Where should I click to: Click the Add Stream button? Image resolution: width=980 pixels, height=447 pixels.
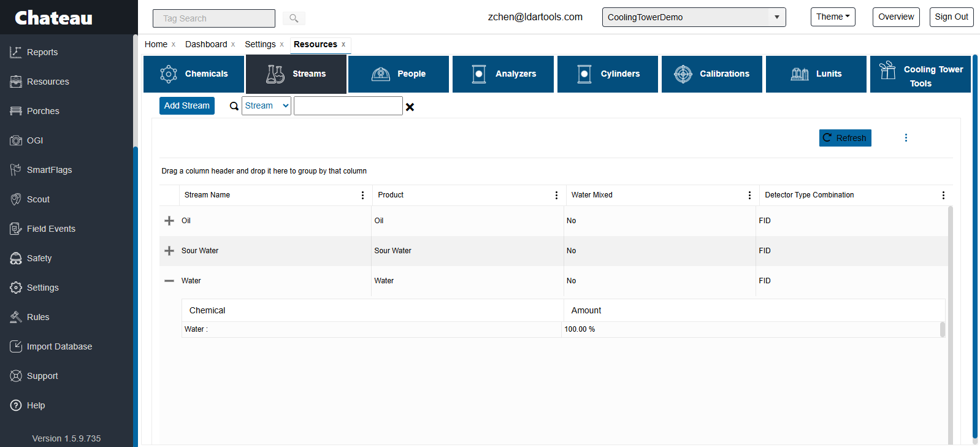pyautogui.click(x=187, y=106)
